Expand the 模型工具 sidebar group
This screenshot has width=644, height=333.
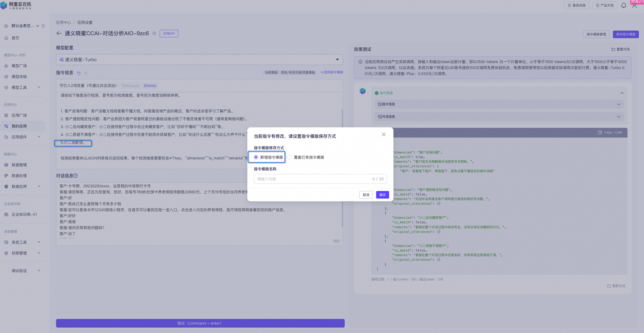point(39,87)
